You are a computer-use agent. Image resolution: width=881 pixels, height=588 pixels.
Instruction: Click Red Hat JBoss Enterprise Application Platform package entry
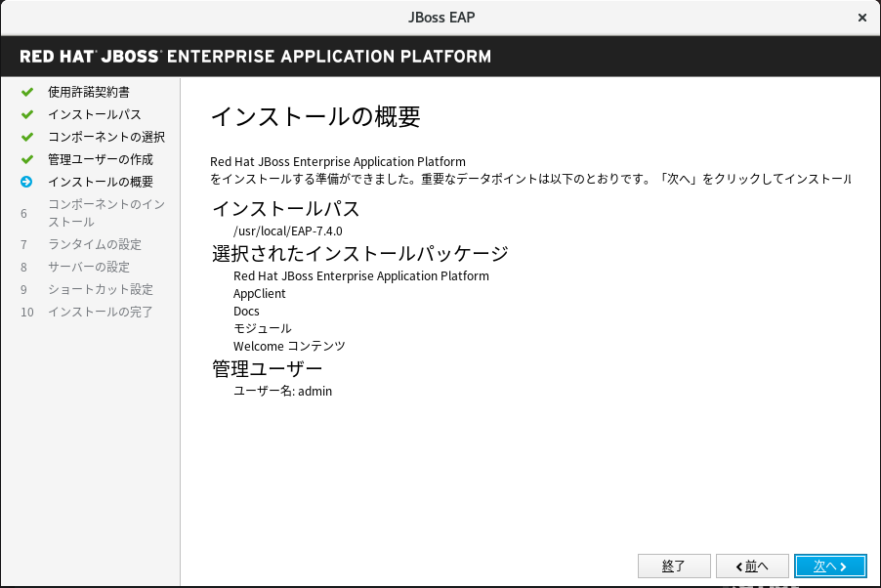361,276
